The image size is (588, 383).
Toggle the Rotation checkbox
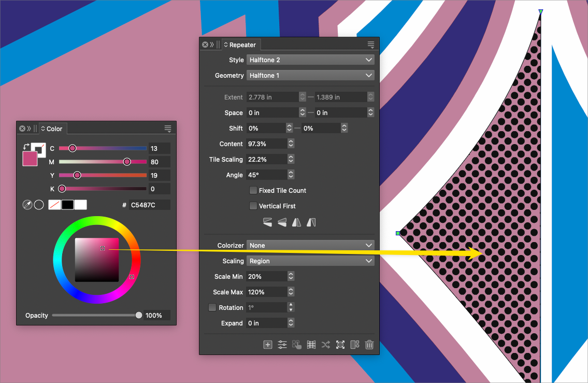coord(212,307)
